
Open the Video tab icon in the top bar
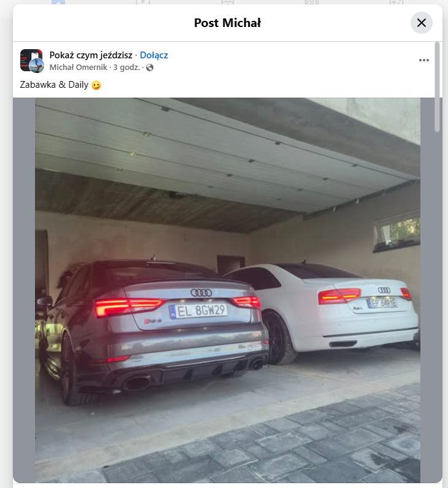pyautogui.click(x=143, y=2)
